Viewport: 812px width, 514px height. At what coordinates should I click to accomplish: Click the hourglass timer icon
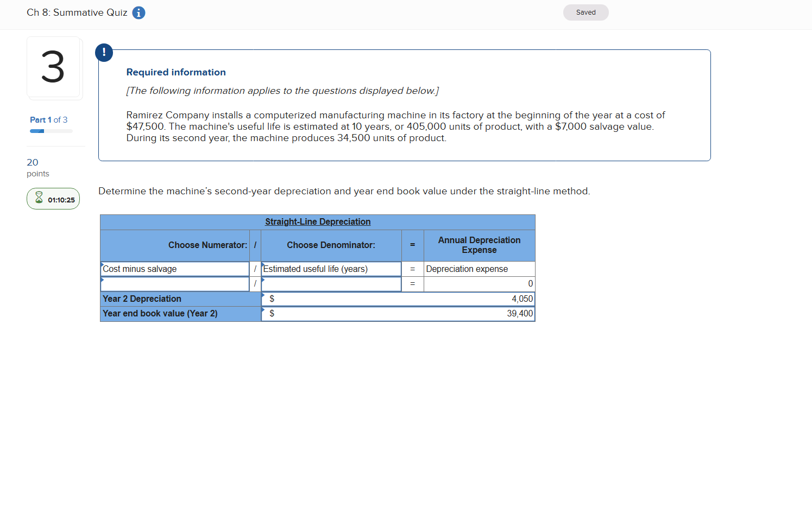(x=39, y=199)
